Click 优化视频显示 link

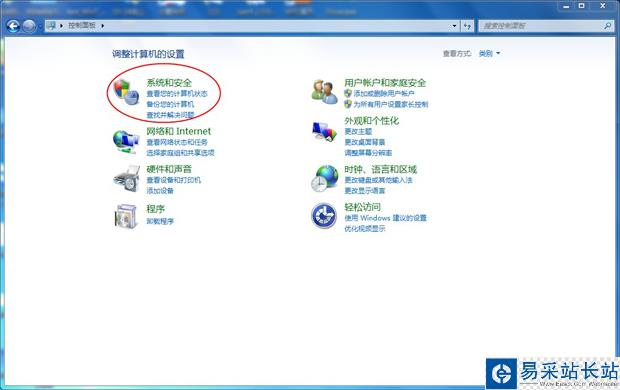[x=365, y=228]
